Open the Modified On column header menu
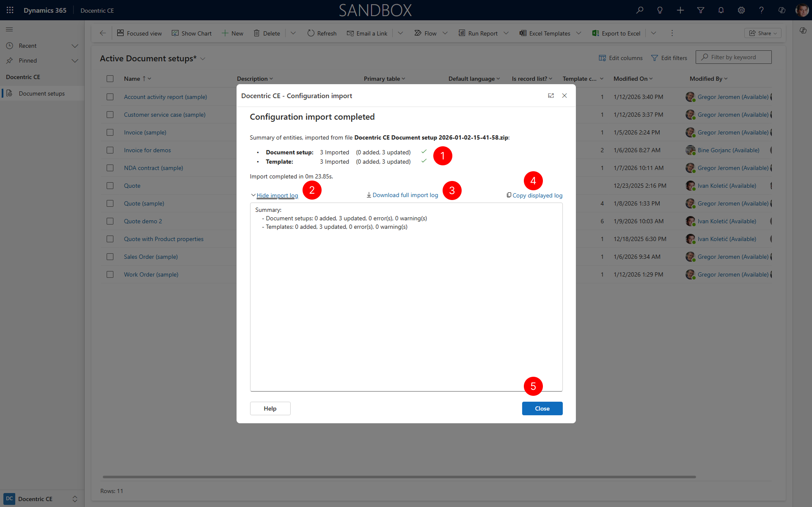Screen dimensions: 812x507 pyautogui.click(x=633, y=79)
